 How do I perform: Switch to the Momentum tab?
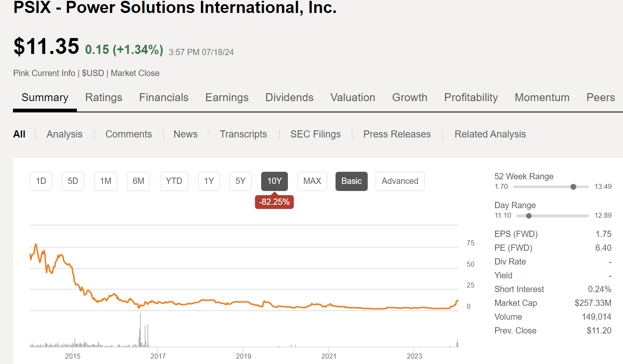pos(542,97)
